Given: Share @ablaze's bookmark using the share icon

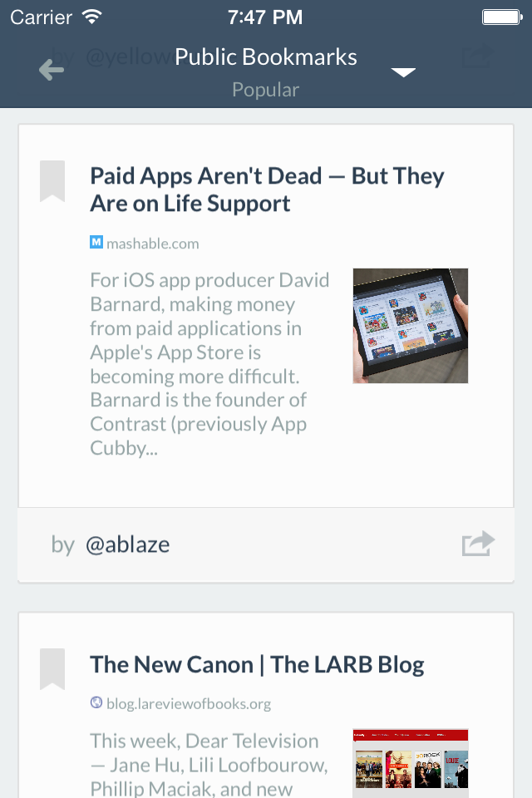Looking at the screenshot, I should click(x=476, y=543).
